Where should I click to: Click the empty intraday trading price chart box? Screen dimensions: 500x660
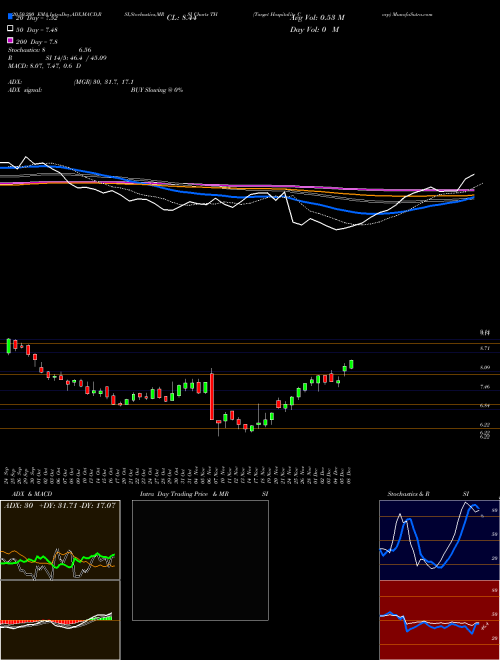click(x=200, y=560)
